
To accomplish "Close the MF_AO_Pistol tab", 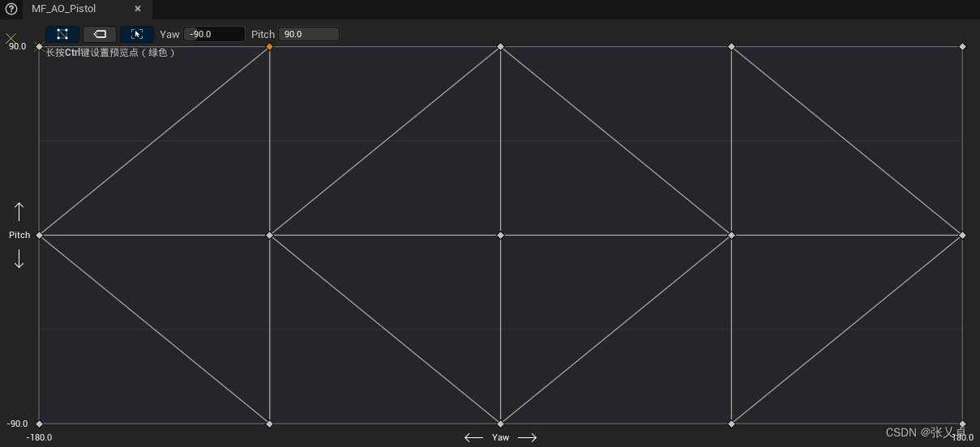I will (138, 9).
